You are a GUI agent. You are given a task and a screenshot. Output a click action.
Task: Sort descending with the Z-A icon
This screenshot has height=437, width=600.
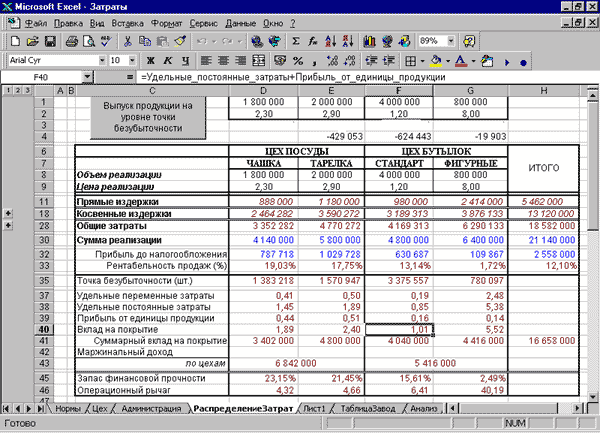348,41
